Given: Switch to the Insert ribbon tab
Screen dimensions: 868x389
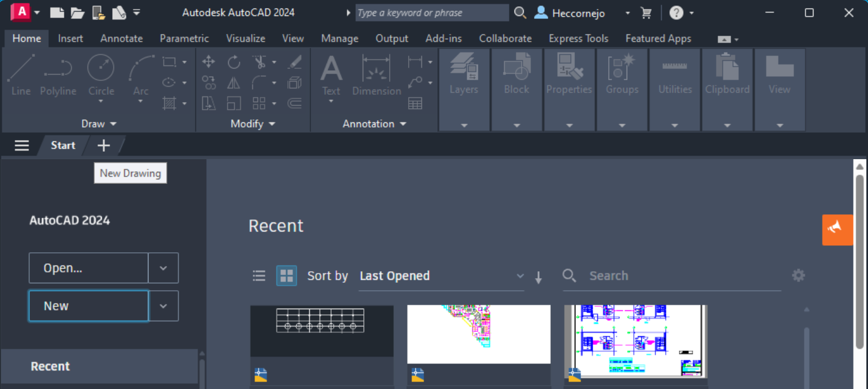Looking at the screenshot, I should point(71,38).
